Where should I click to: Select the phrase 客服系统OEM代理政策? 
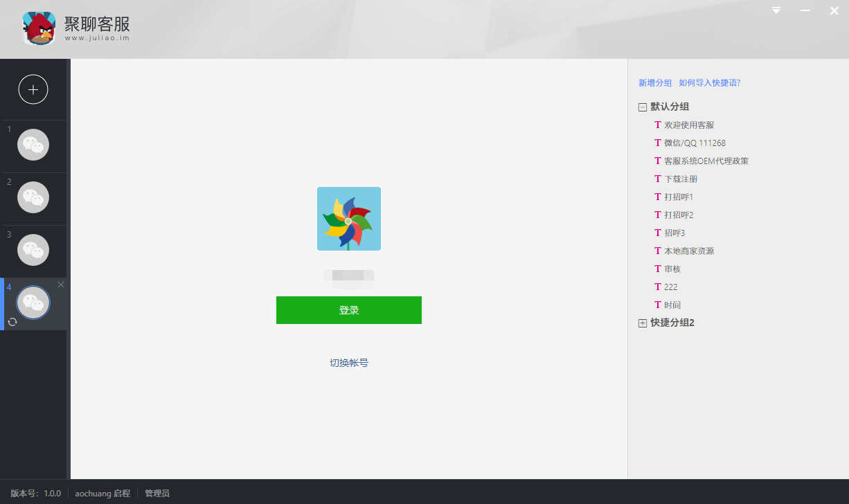coord(706,161)
